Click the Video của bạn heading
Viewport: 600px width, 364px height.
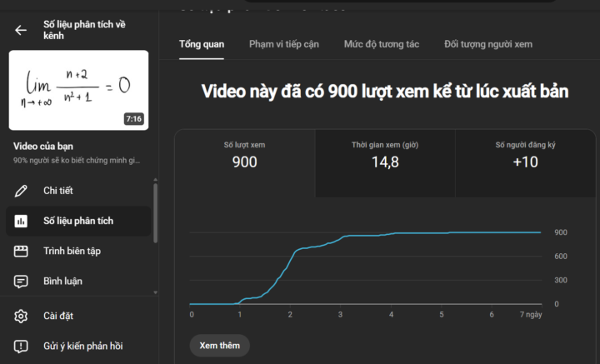[43, 147]
